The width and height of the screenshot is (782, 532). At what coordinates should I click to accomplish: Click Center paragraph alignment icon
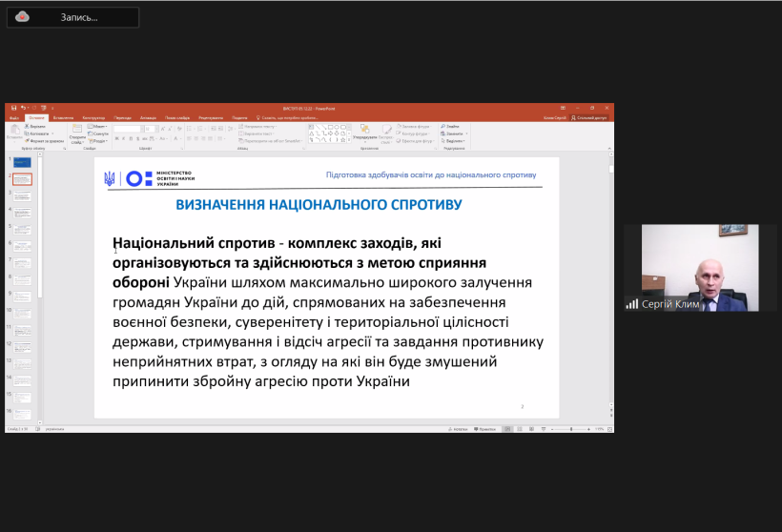(196, 138)
